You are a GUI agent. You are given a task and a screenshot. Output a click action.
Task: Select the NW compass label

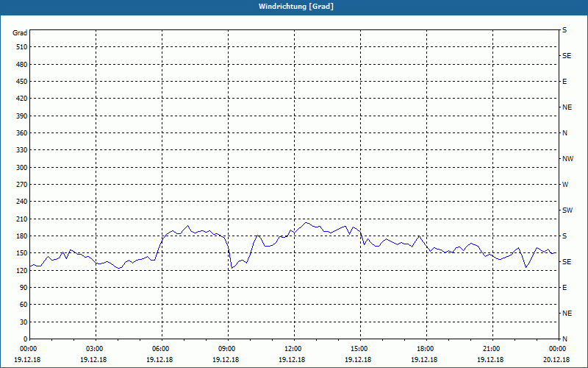567,159
